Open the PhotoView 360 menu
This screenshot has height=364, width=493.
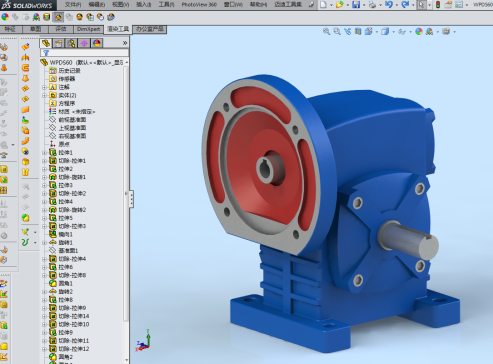click(199, 5)
